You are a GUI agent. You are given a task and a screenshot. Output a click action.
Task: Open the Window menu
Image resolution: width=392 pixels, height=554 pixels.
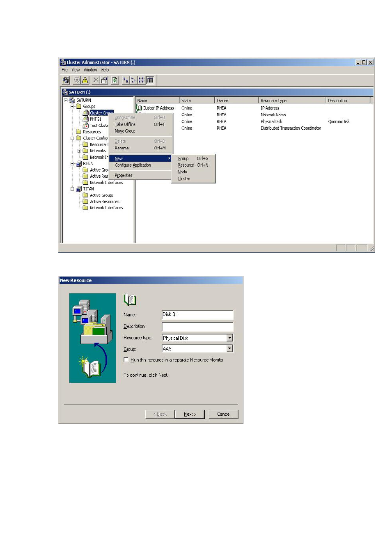tap(90, 70)
